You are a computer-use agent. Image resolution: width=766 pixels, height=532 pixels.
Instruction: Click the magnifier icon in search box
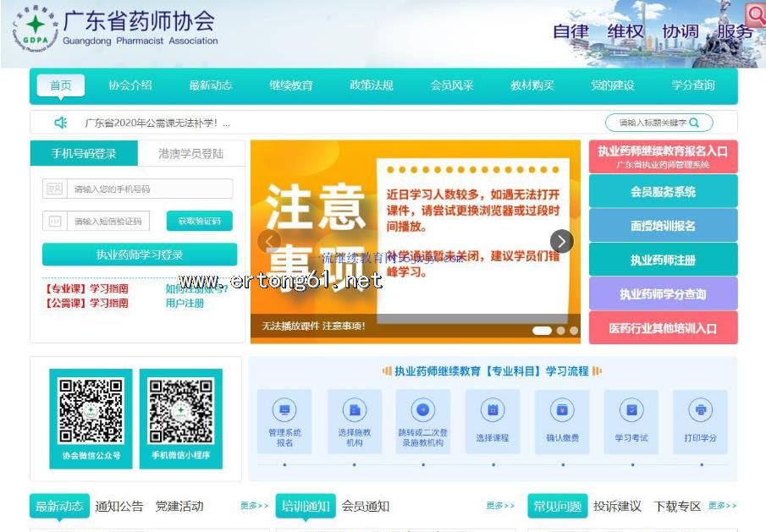(694, 123)
